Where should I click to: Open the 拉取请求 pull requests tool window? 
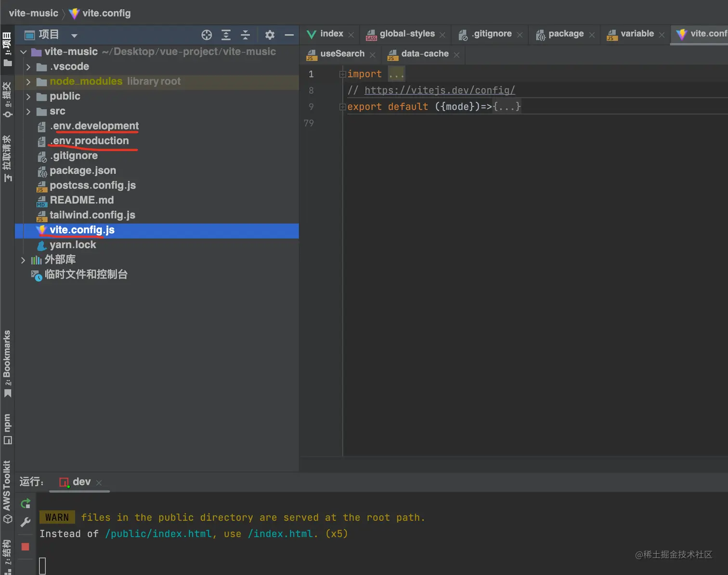[x=7, y=158]
